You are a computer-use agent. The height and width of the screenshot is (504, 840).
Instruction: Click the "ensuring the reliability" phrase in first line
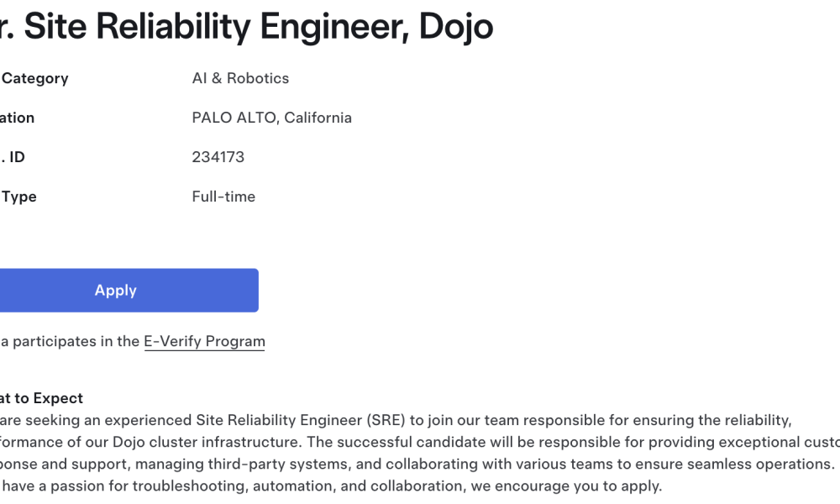pyautogui.click(x=712, y=421)
